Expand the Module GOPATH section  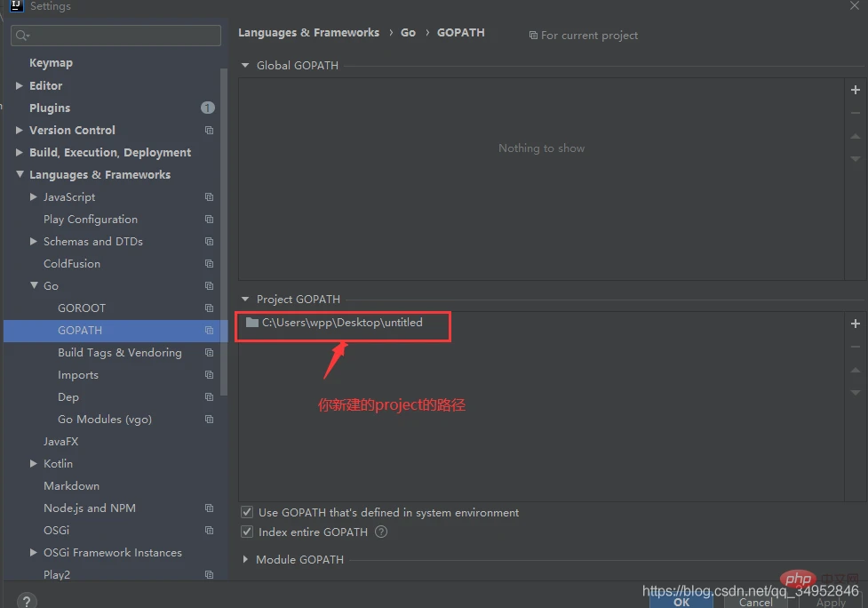tap(245, 560)
